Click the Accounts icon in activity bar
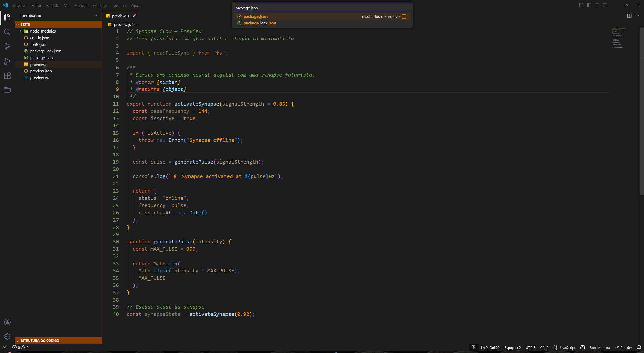 [7, 322]
